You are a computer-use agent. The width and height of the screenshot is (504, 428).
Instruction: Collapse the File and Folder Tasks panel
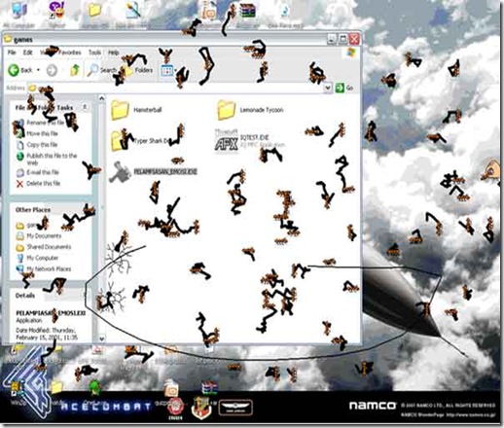[x=85, y=107]
